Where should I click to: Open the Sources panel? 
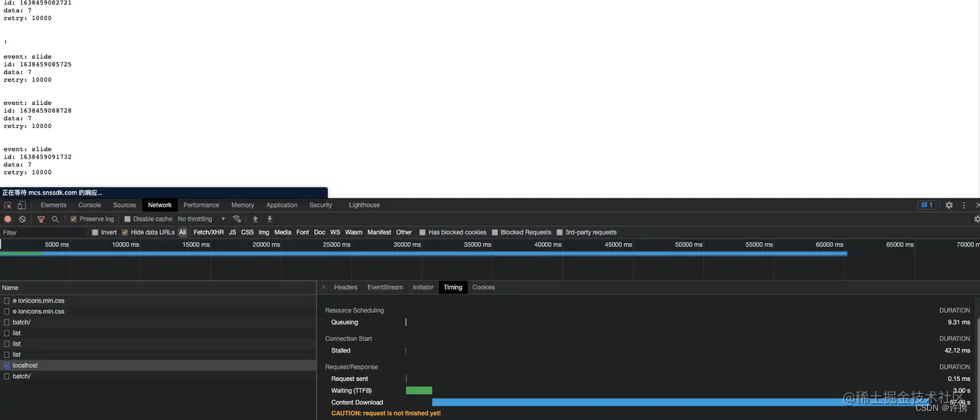point(125,205)
